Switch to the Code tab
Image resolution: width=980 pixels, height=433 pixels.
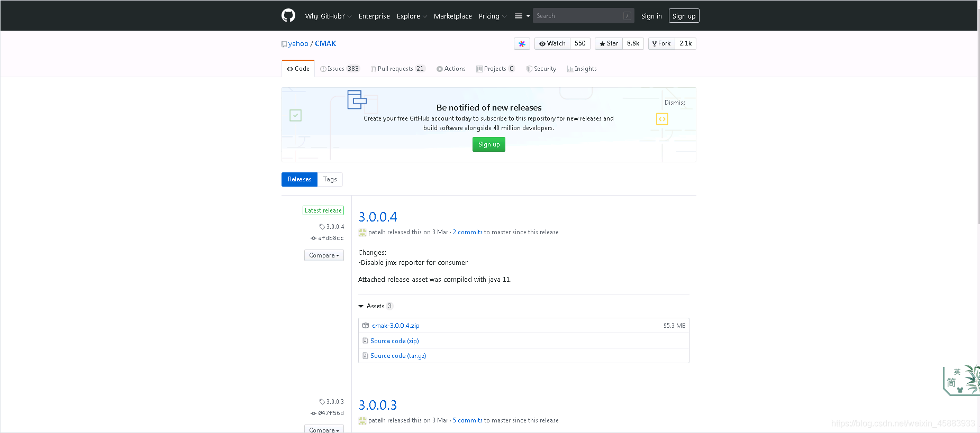(298, 69)
